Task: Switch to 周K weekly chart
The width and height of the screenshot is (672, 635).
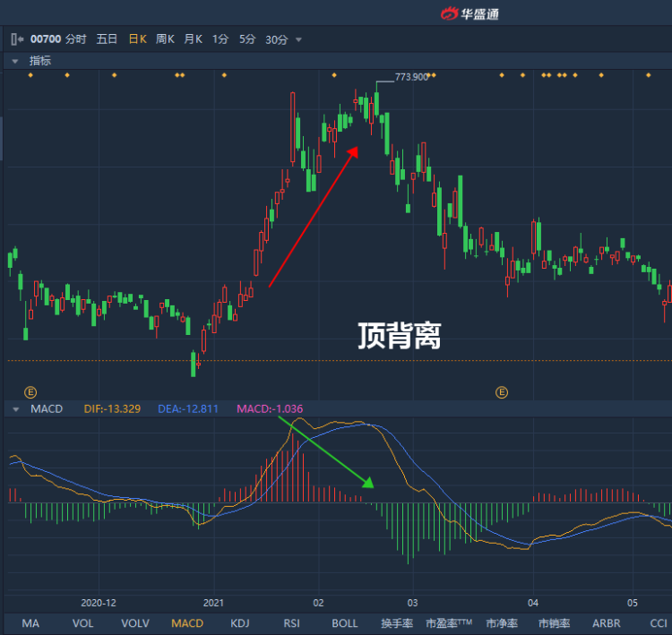Action: coord(165,39)
